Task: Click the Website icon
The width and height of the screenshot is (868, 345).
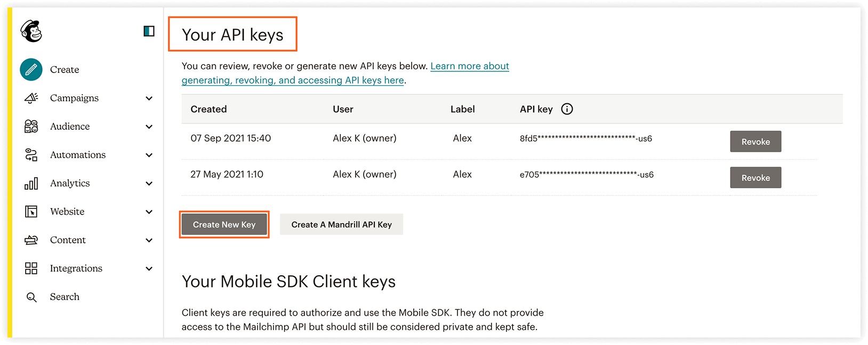Action: [x=31, y=211]
